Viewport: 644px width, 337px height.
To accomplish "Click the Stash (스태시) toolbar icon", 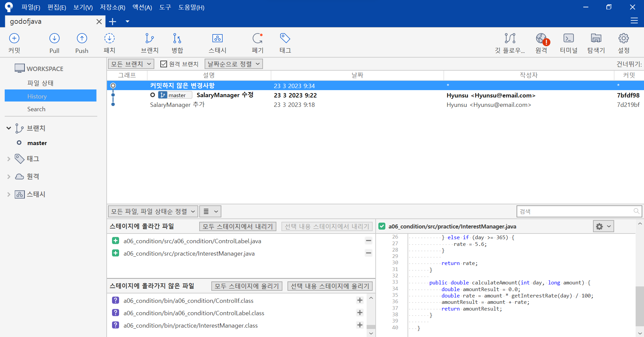I will pyautogui.click(x=217, y=43).
